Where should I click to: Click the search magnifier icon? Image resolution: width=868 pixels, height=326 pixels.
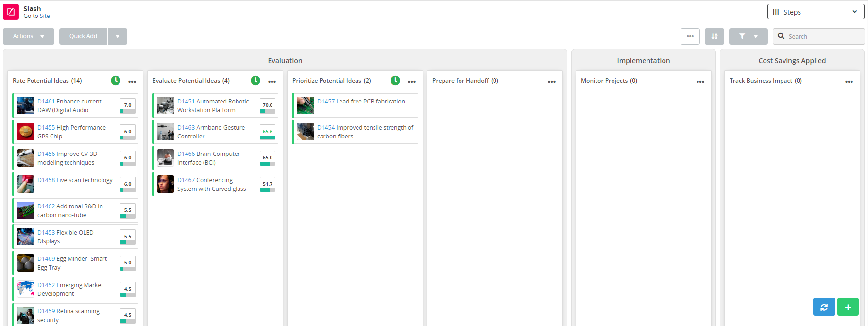point(781,36)
